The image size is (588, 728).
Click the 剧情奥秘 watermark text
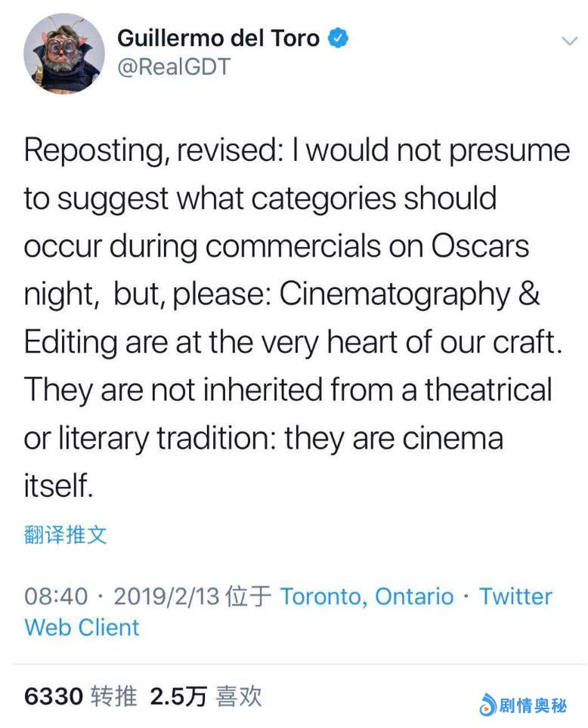point(533,705)
